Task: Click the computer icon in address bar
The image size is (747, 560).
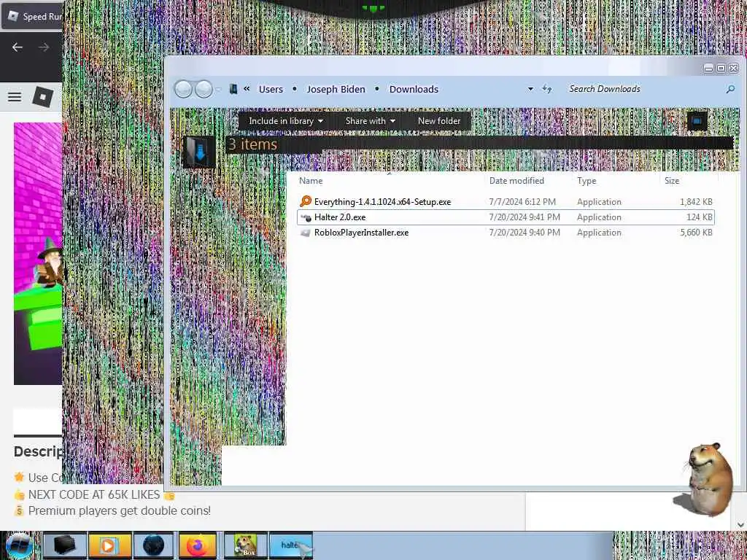Action: tap(233, 89)
